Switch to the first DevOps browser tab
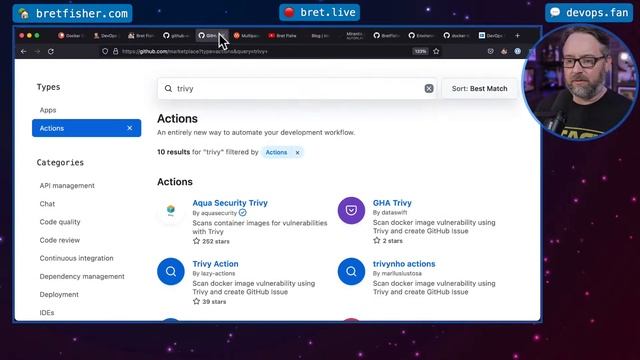 [x=107, y=36]
